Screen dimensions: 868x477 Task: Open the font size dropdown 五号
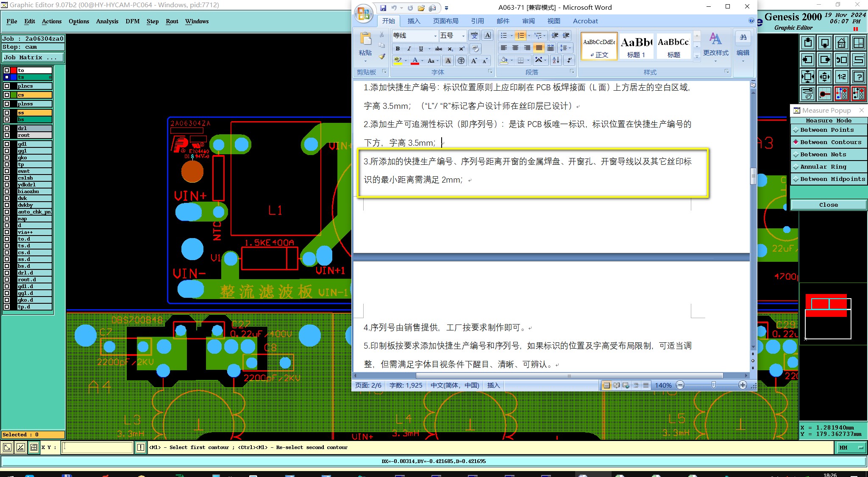(x=463, y=36)
